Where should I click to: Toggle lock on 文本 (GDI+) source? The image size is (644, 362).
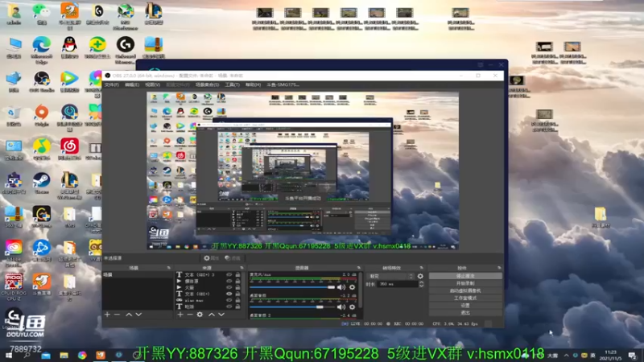[x=237, y=294]
